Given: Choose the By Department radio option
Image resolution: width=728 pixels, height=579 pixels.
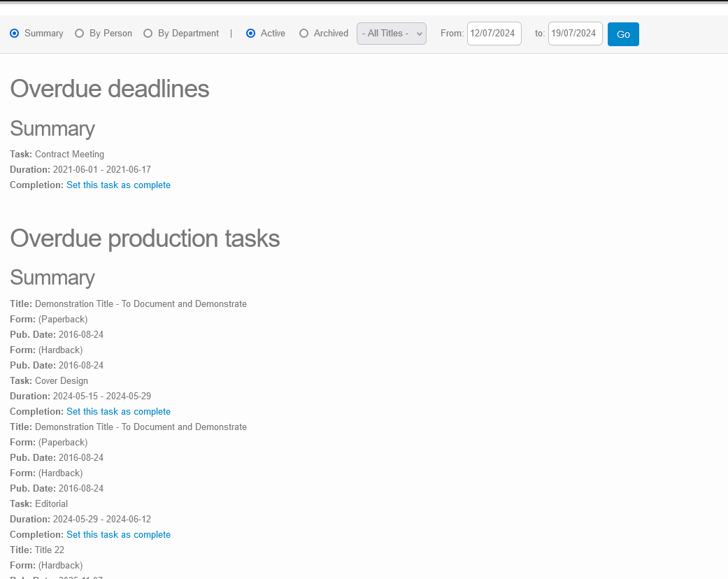Looking at the screenshot, I should coord(148,34).
